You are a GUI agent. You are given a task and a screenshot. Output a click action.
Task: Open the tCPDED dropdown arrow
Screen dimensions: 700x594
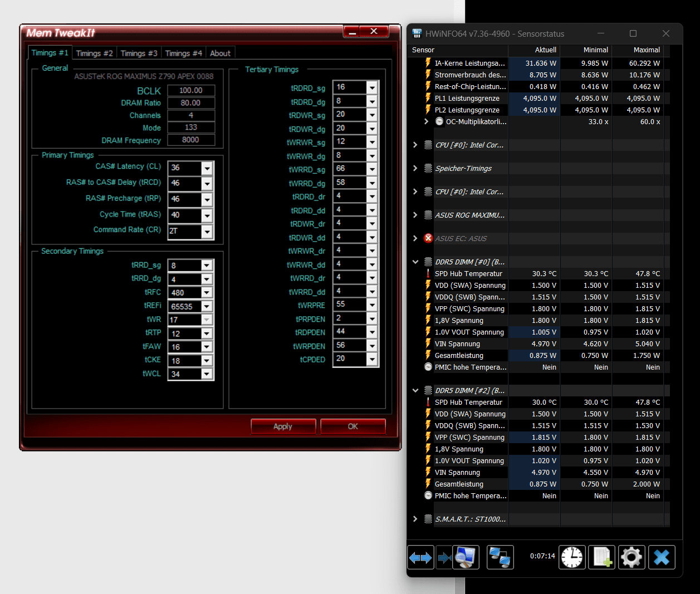[x=372, y=359]
